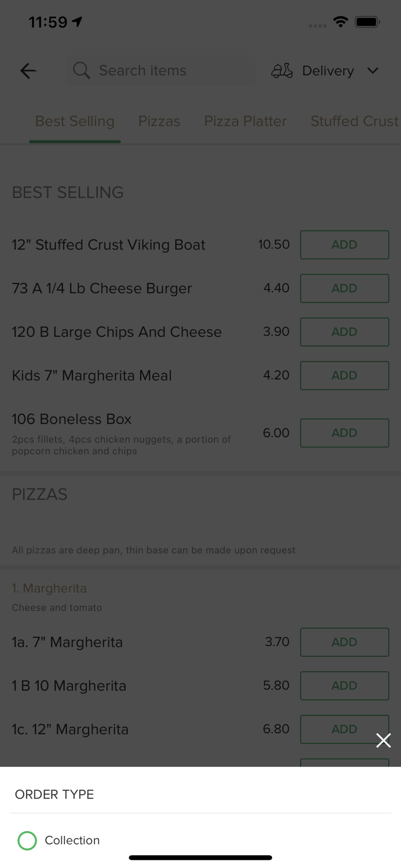Close the Order Type sheet with the X

pyautogui.click(x=384, y=741)
